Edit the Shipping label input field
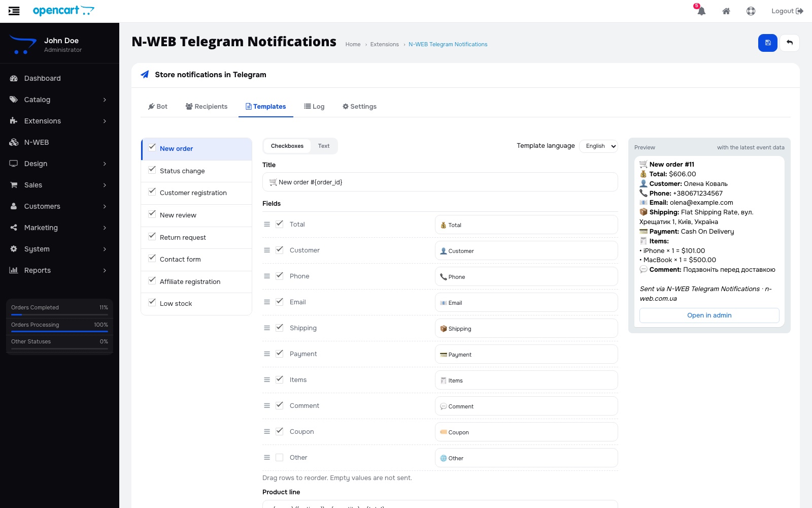 coord(526,328)
